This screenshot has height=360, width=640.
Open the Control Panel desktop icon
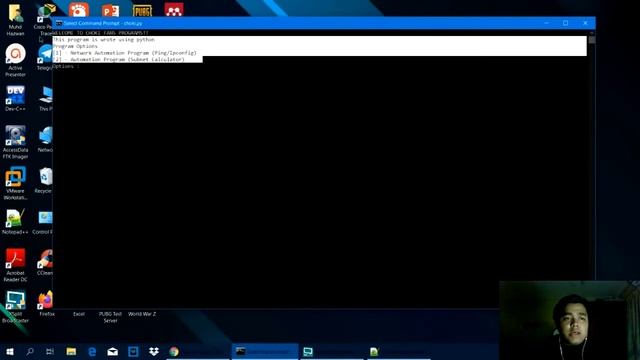[x=43, y=222]
